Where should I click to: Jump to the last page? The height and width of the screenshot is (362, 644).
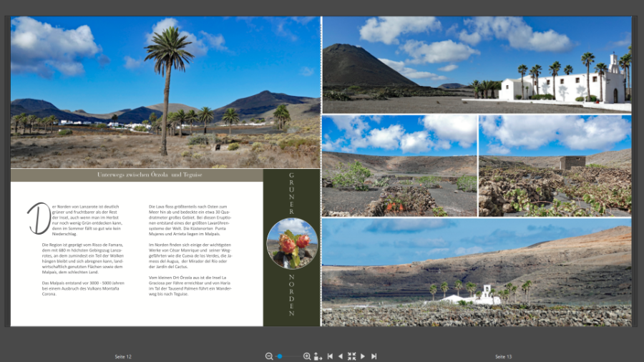(x=374, y=356)
